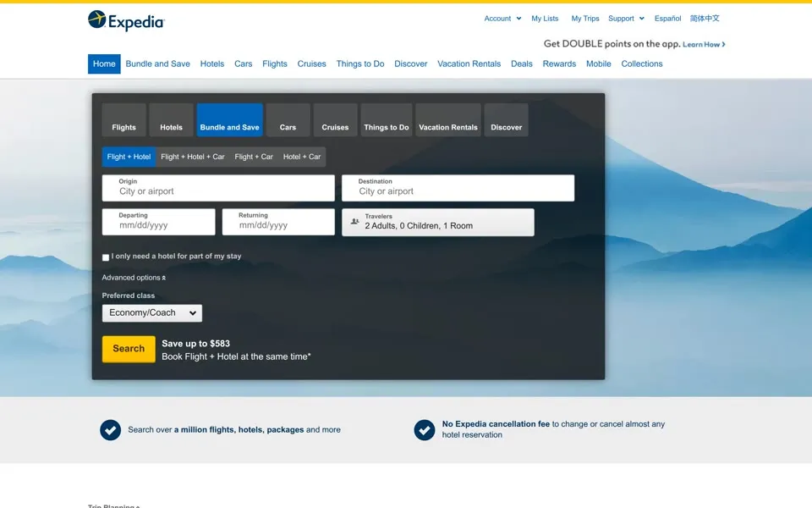Open Rewards in the top navigation
The width and height of the screenshot is (812, 508).
click(x=559, y=63)
